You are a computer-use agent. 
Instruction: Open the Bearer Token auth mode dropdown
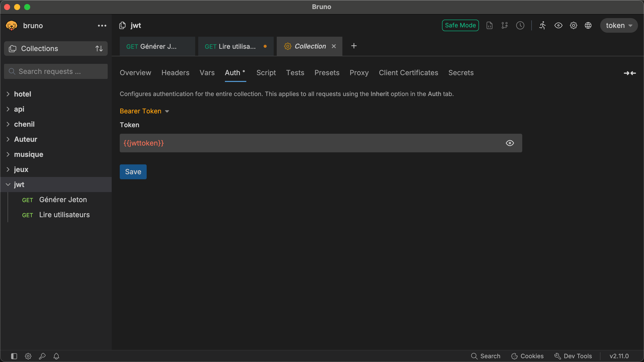coord(144,111)
